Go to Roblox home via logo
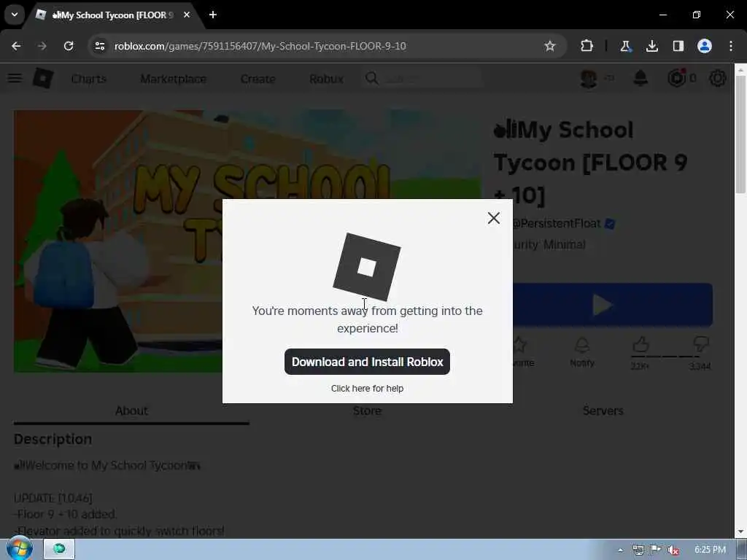Image resolution: width=747 pixels, height=560 pixels. pos(43,78)
